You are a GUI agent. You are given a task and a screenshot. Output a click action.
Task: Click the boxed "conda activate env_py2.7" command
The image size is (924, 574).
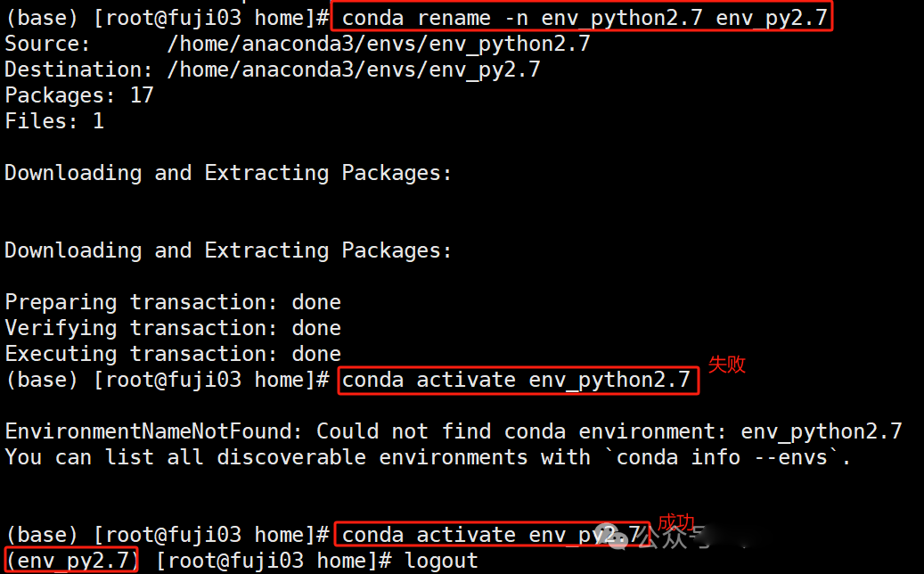click(491, 535)
